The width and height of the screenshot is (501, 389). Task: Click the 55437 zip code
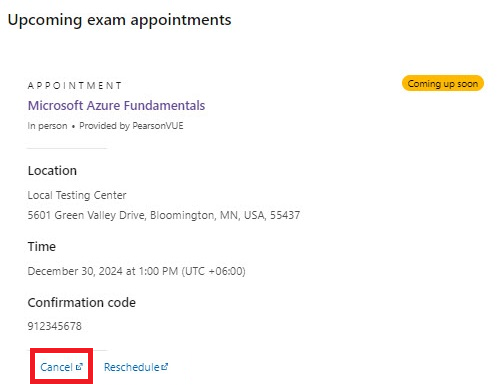pyautogui.click(x=285, y=215)
